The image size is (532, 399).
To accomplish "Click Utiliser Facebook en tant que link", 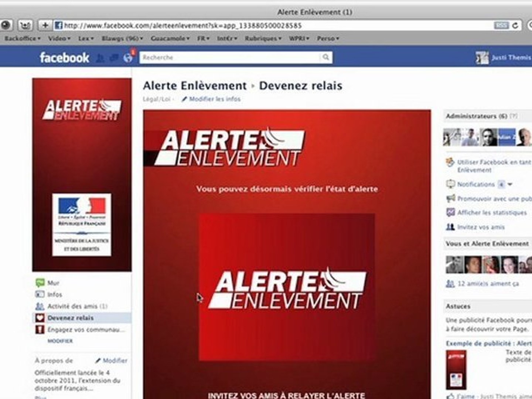I will (x=494, y=166).
